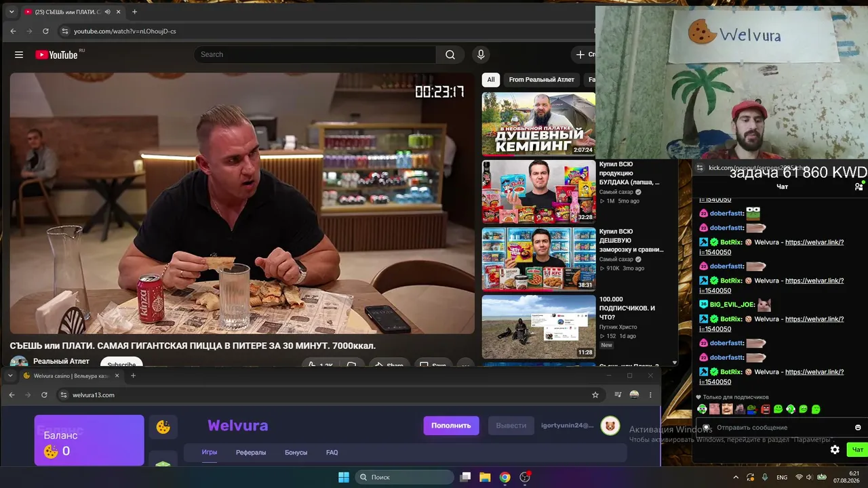The image size is (868, 488).
Task: Go to YouTube home via the logo
Action: 56,54
